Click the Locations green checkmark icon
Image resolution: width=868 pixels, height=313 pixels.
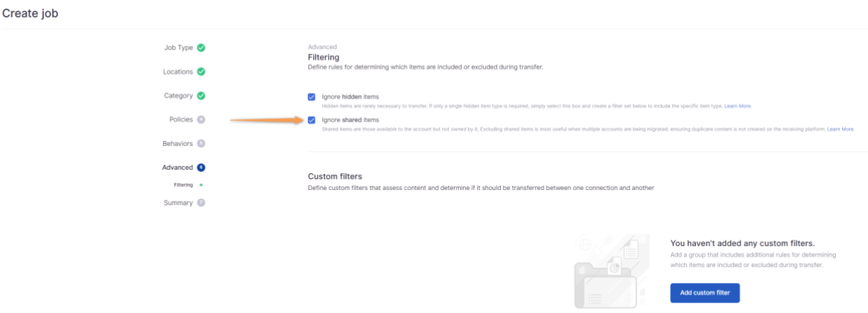point(201,72)
